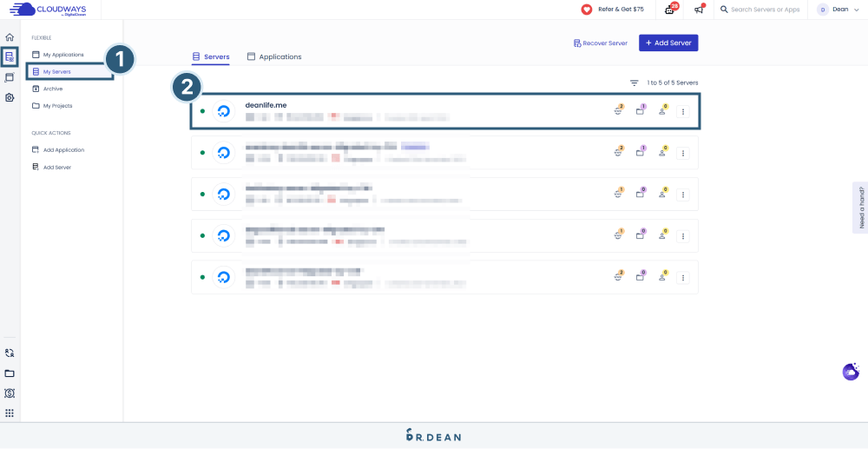Open three-dot menu on the third server row
The image size is (868, 449).
[683, 195]
